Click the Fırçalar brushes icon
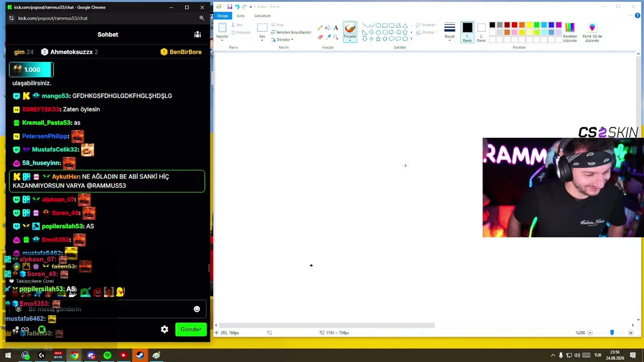Image resolution: width=644 pixels, height=362 pixels. tap(350, 28)
